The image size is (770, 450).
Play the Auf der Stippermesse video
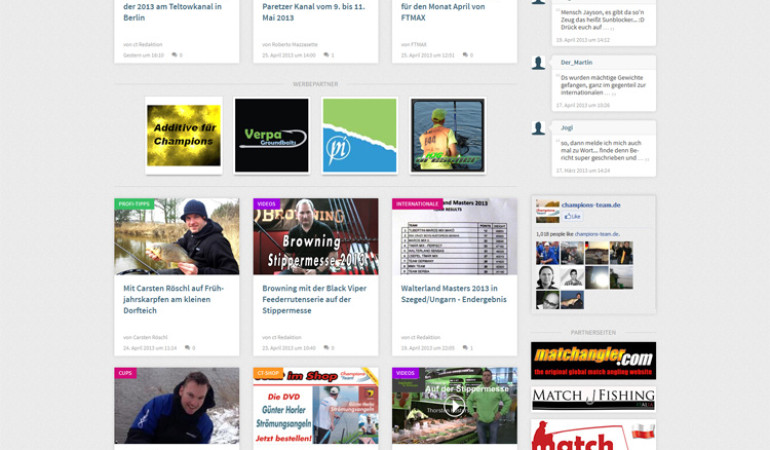(x=454, y=406)
